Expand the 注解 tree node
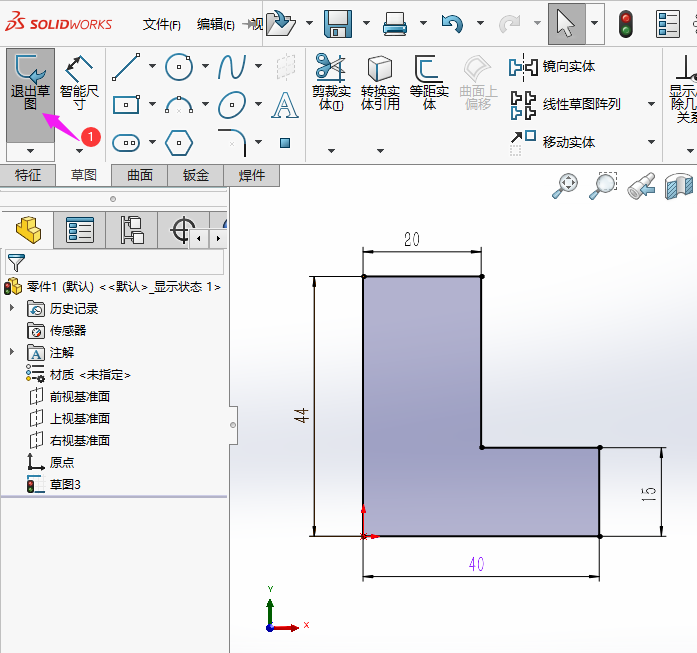This screenshot has height=653, width=697. 12,352
